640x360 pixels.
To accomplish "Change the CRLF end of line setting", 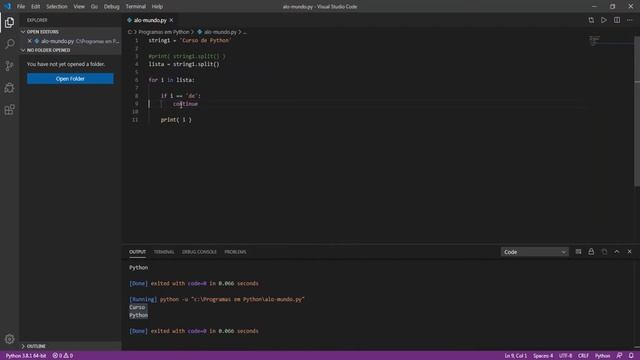I will (x=583, y=356).
